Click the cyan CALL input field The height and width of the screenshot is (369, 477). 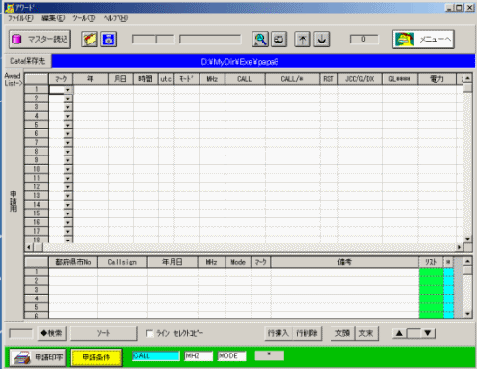coord(156,356)
